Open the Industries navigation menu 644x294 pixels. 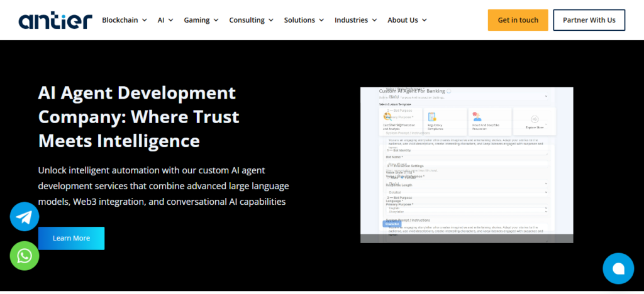coord(355,20)
